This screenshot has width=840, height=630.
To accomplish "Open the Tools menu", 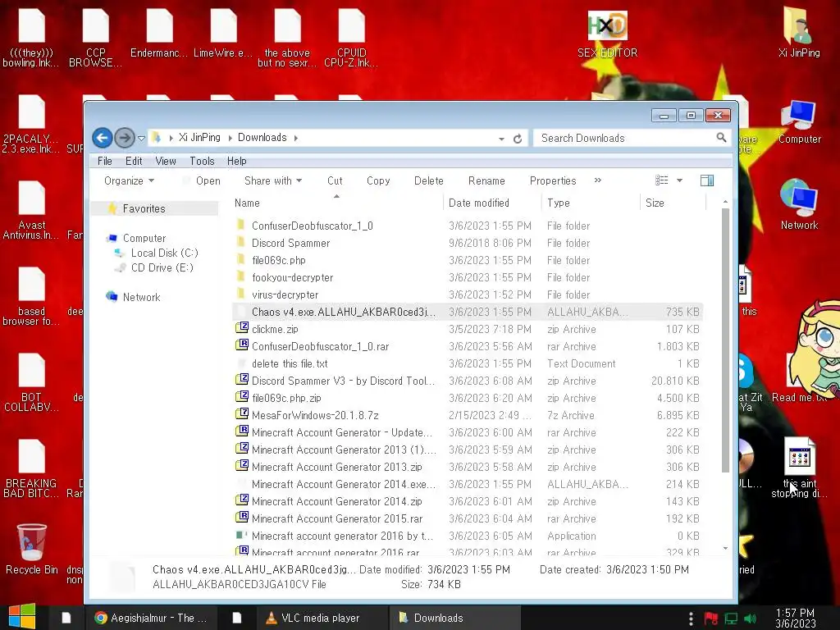I will pyautogui.click(x=202, y=162).
